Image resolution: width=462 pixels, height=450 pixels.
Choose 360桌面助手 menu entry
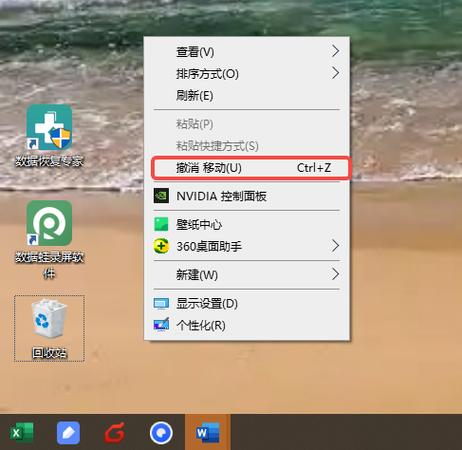247,246
